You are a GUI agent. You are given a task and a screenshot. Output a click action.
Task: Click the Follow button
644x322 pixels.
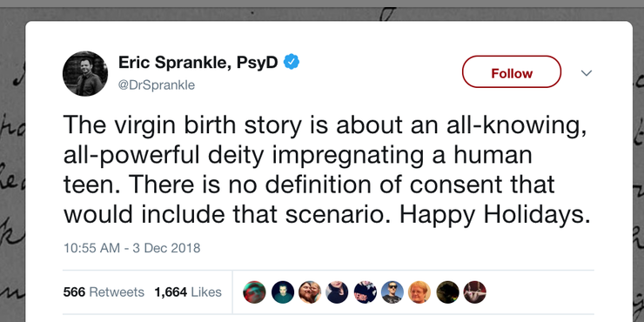512,72
